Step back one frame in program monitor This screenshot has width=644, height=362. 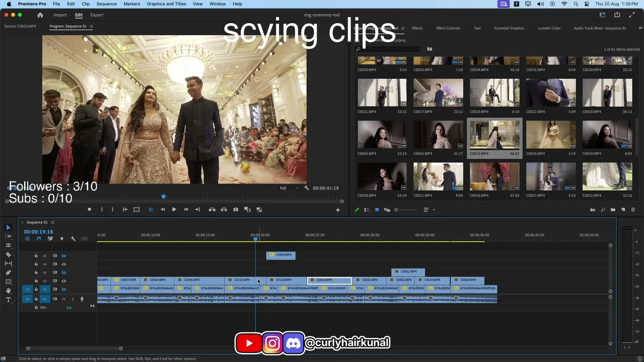click(x=163, y=210)
